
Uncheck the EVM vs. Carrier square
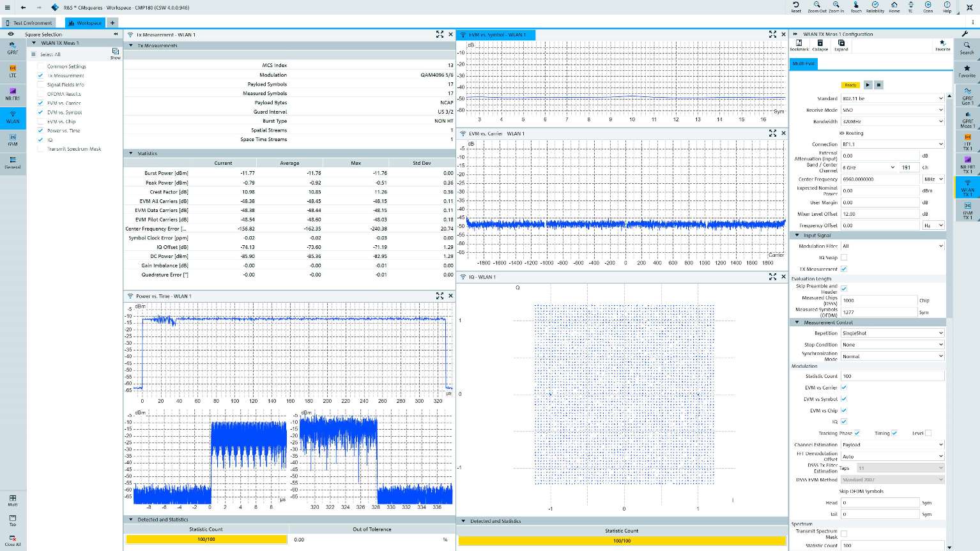[41, 103]
